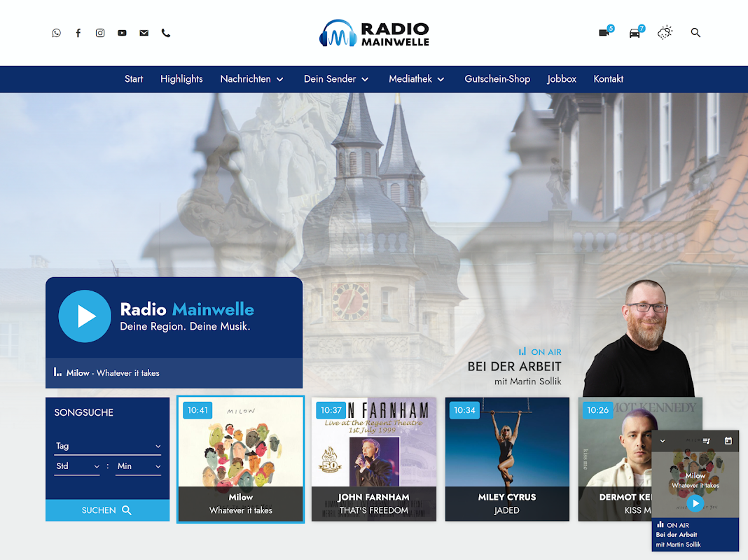Expand the Dein Sender dropdown menu
748x560 pixels.
(336, 79)
